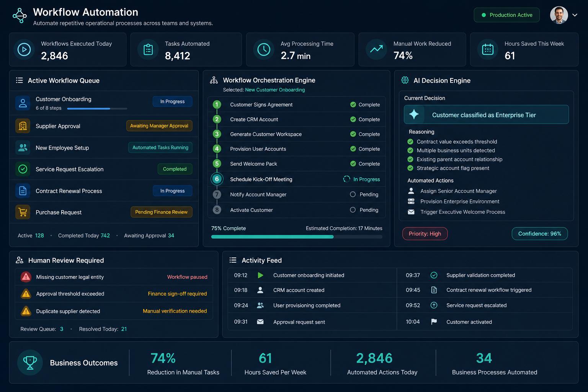The height and width of the screenshot is (392, 588).
Task: Click the Contract Renewal Process document icon
Action: click(23, 191)
